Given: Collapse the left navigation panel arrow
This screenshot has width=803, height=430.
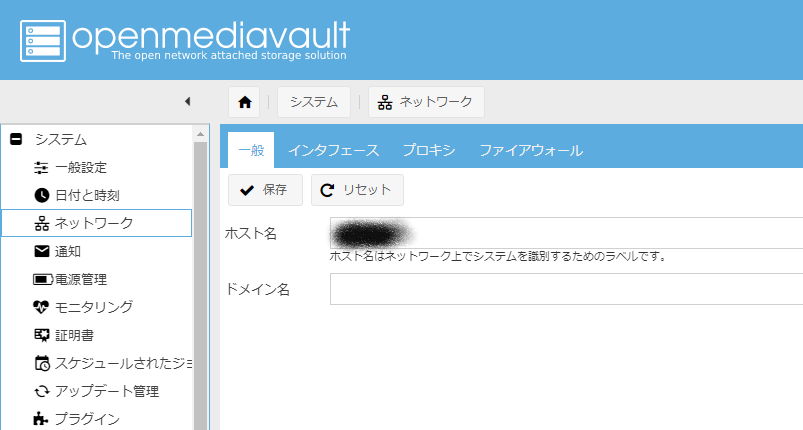Looking at the screenshot, I should tap(187, 101).
